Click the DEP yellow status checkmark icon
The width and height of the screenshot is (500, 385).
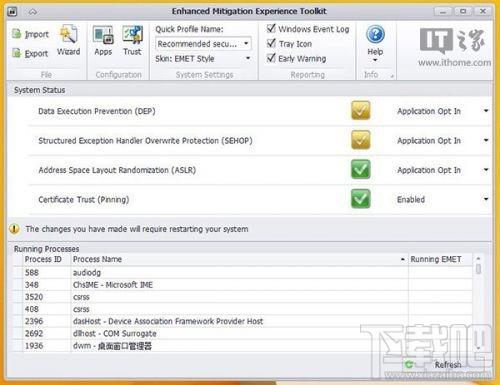360,110
